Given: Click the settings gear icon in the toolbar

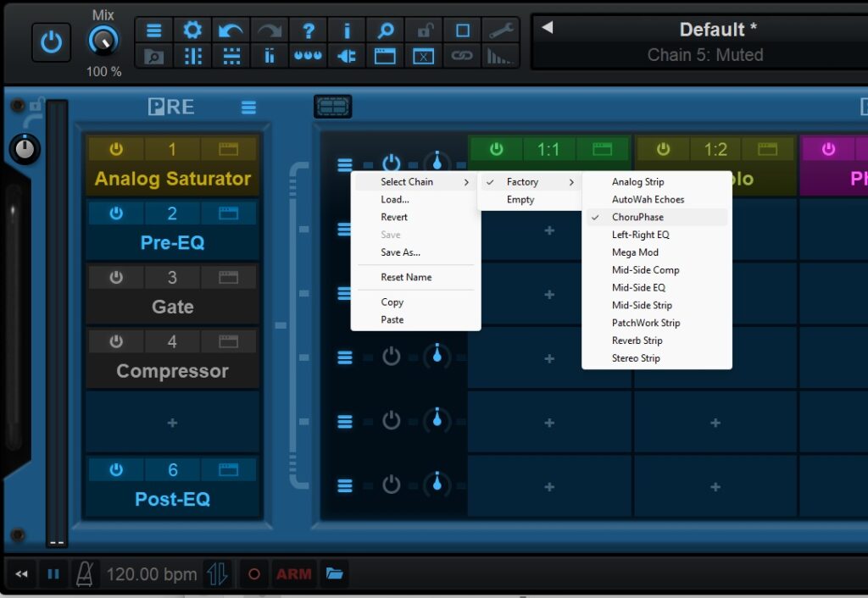Looking at the screenshot, I should pyautogui.click(x=192, y=31).
